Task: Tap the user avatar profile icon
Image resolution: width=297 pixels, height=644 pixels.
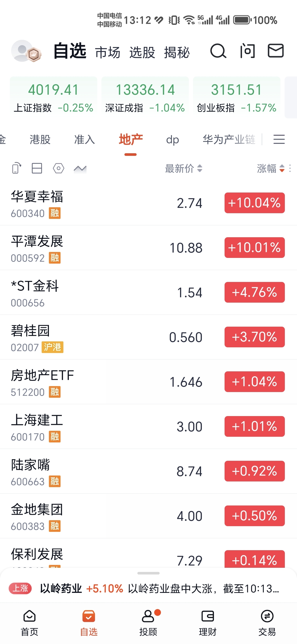Action: pyautogui.click(x=26, y=51)
